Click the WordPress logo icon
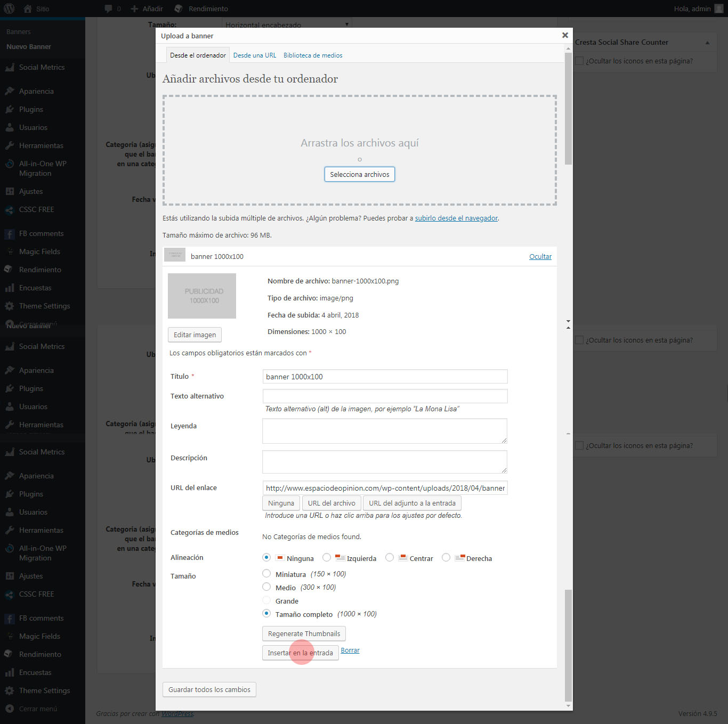The height and width of the screenshot is (724, 728). tap(9, 9)
